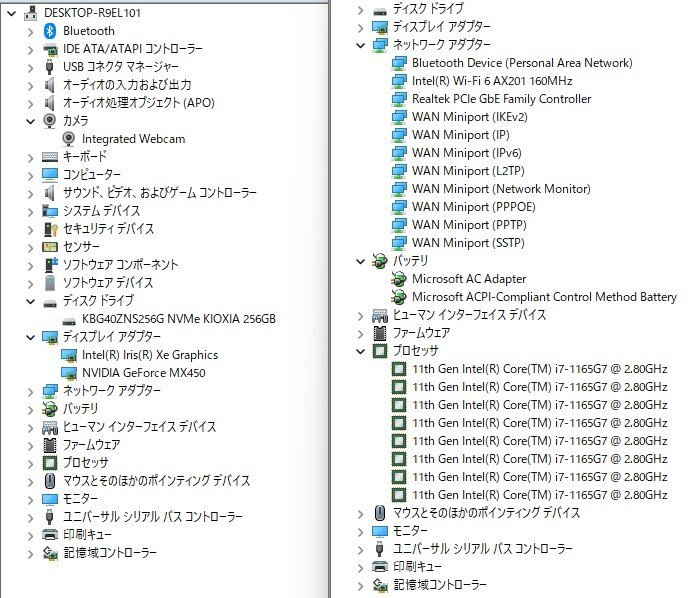This screenshot has height=598, width=689.
Task: Click the 記憶域コントローラー icon in left tree
Action: tap(50, 553)
